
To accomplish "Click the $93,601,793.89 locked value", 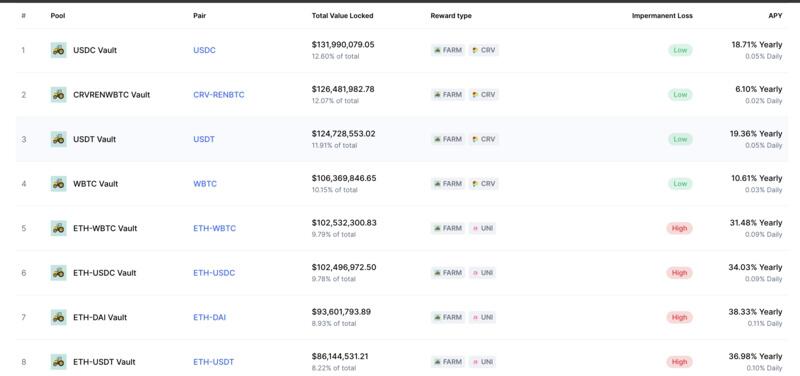I will [341, 311].
